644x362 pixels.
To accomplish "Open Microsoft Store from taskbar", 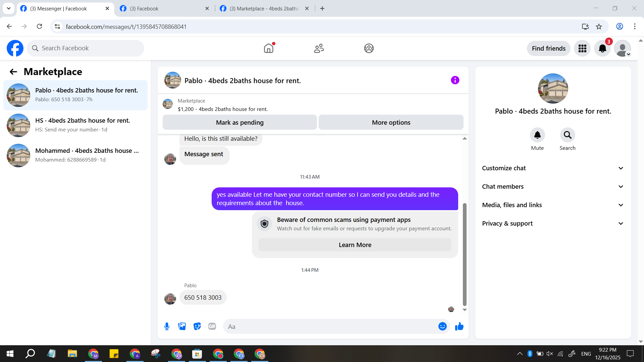I will coord(197,354).
